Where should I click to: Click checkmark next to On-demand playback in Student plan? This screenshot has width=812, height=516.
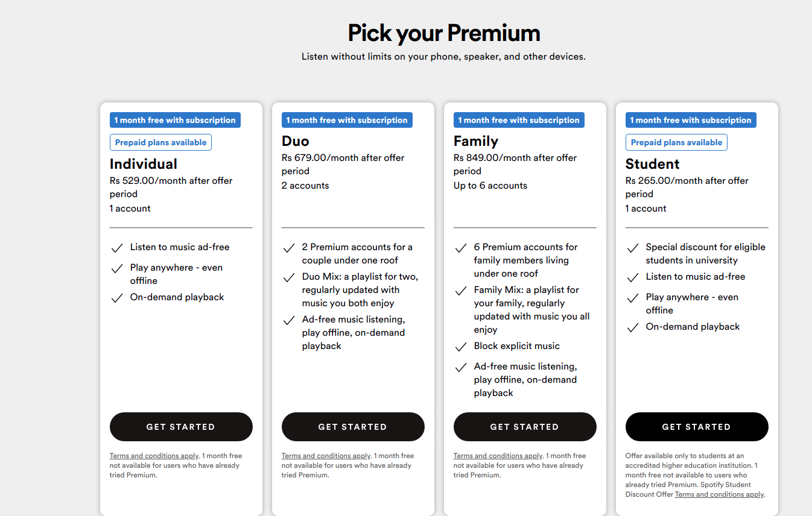(633, 327)
